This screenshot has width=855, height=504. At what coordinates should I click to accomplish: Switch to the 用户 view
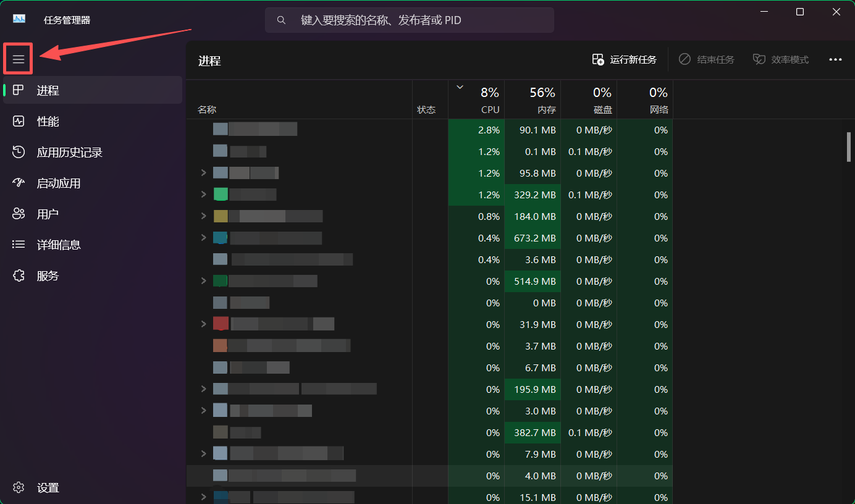point(48,214)
